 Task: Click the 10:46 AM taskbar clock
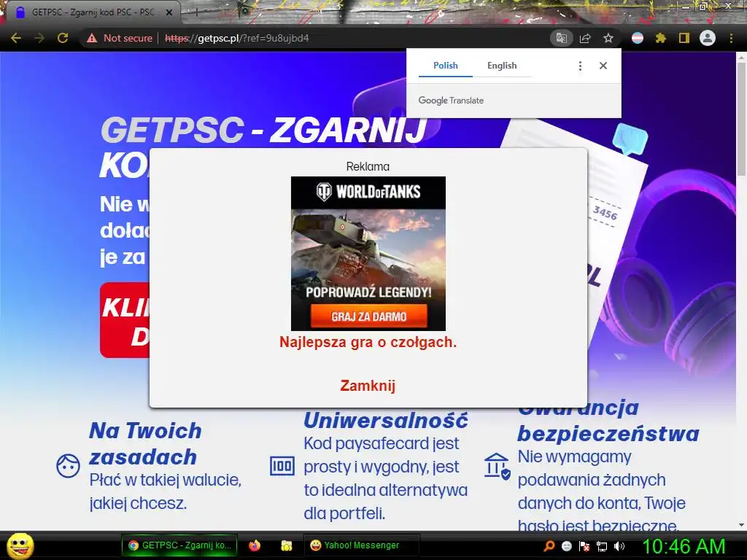click(684, 545)
